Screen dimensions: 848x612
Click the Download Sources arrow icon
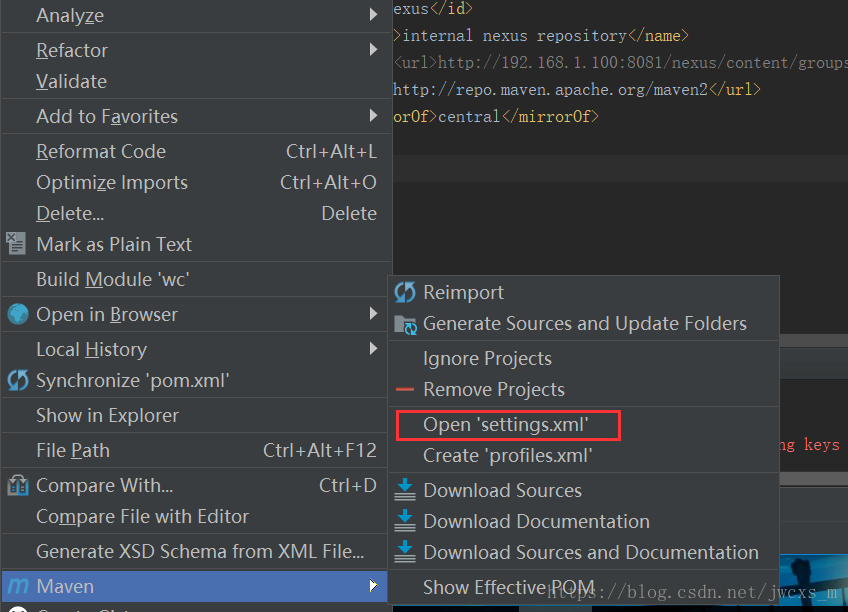[x=405, y=490]
